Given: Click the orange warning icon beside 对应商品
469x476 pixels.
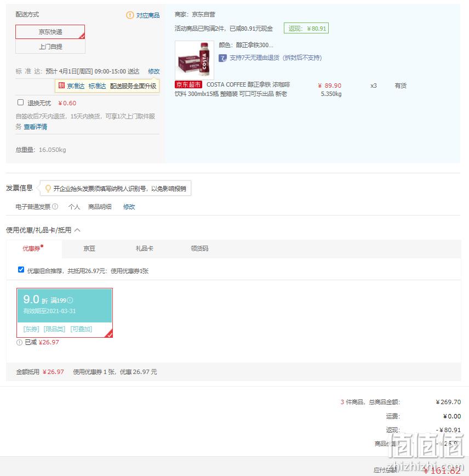Looking at the screenshot, I should (130, 15).
